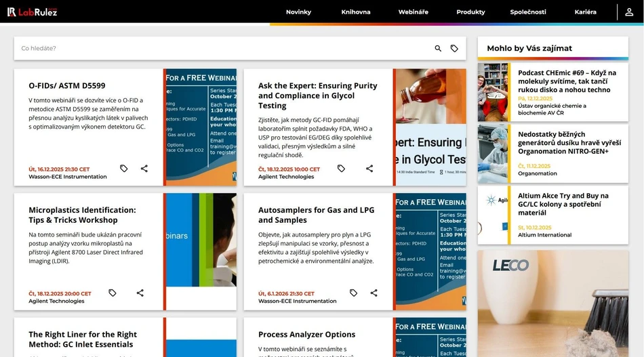644x357 pixels.
Task: Expand the Společnosti navigation menu
Action: [528, 12]
